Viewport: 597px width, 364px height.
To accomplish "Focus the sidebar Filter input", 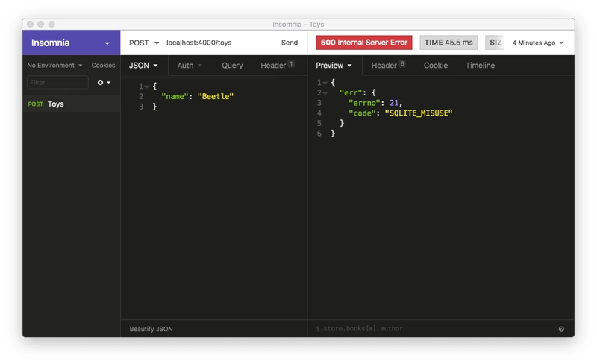I will pos(57,82).
